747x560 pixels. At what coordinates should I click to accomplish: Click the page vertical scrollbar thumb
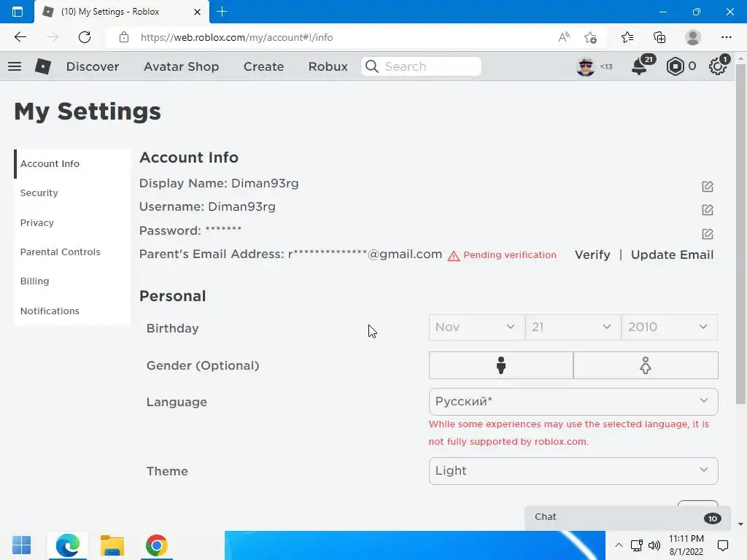[x=740, y=233]
